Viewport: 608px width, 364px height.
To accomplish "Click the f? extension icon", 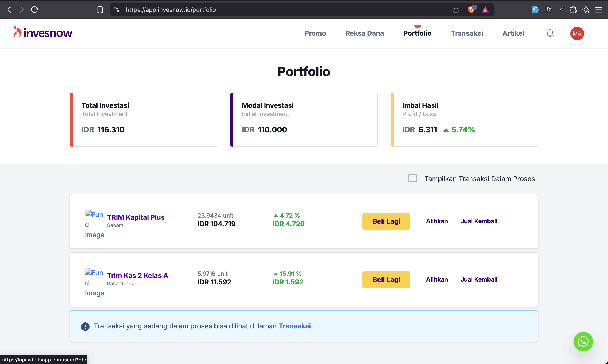I will point(548,9).
